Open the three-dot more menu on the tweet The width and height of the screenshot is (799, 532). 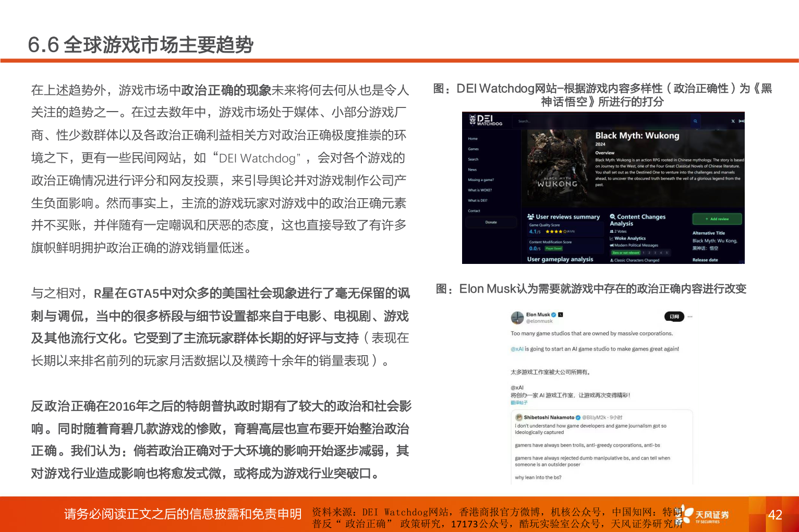690,317
